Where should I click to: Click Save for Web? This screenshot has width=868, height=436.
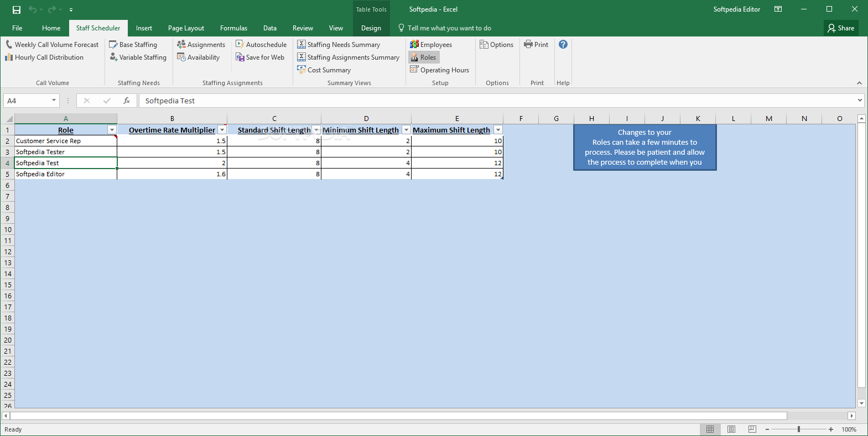pos(260,57)
